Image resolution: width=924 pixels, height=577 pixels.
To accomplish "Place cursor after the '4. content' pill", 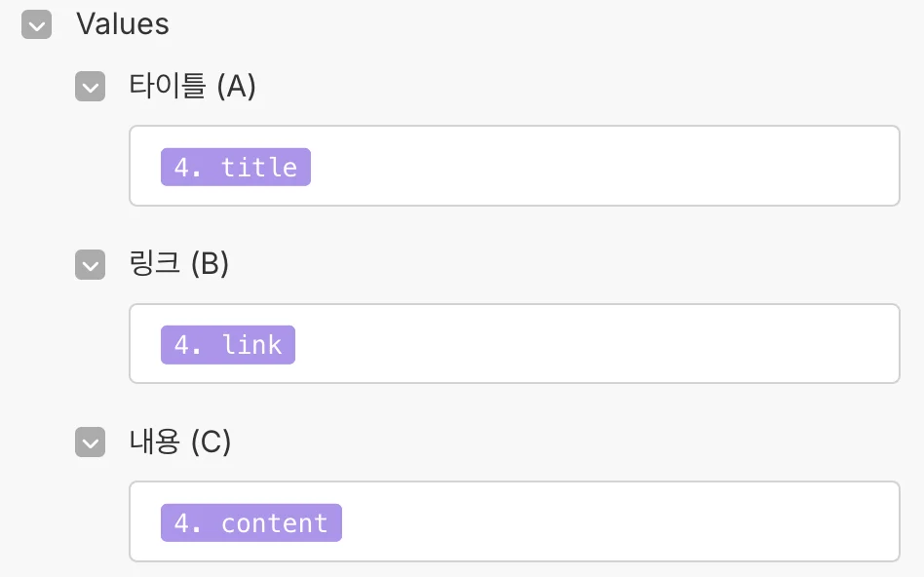I will 353,522.
